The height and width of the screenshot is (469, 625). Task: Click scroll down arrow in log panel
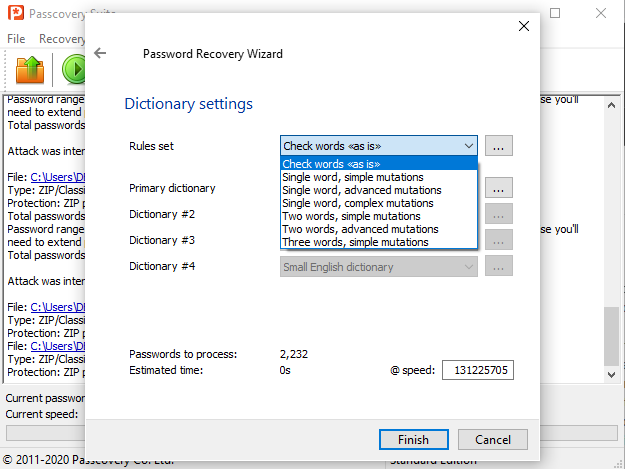click(611, 375)
